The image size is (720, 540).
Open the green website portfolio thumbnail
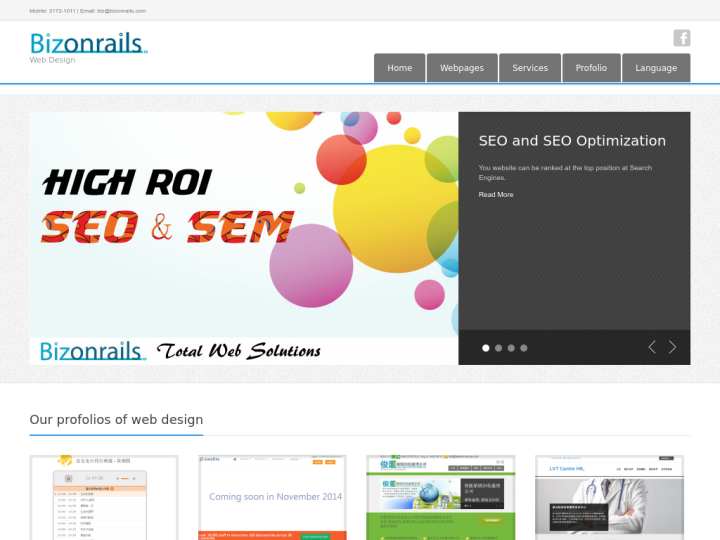coord(441,497)
